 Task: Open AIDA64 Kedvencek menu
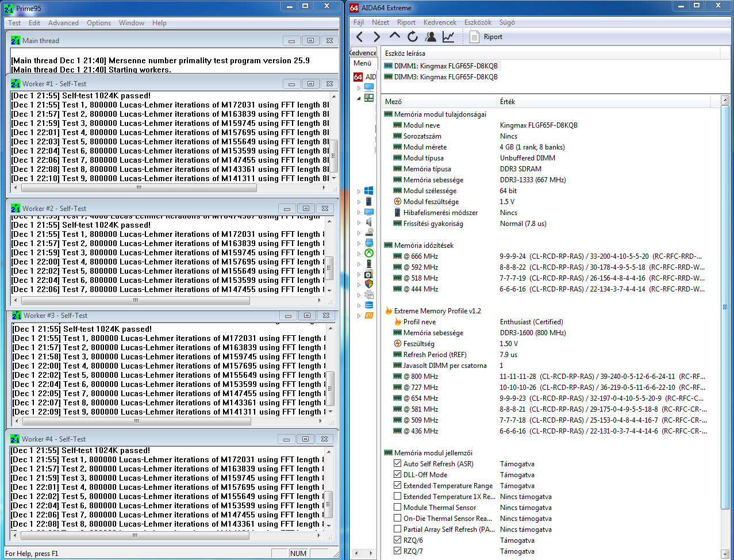pos(440,22)
